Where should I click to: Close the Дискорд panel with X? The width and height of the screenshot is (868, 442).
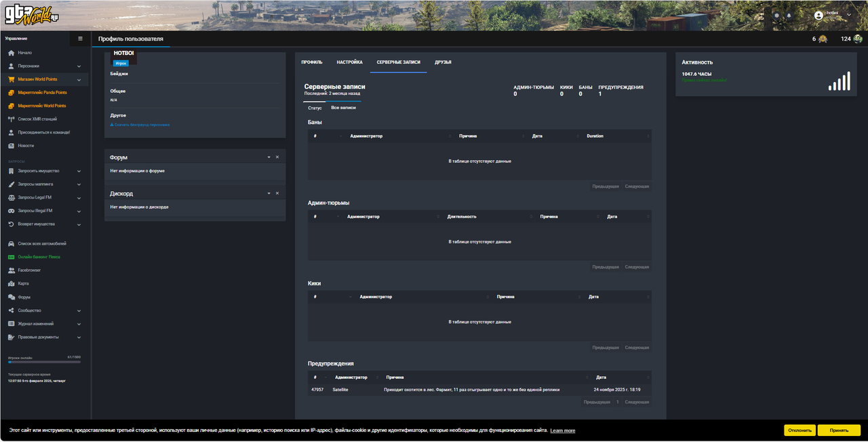pyautogui.click(x=277, y=193)
